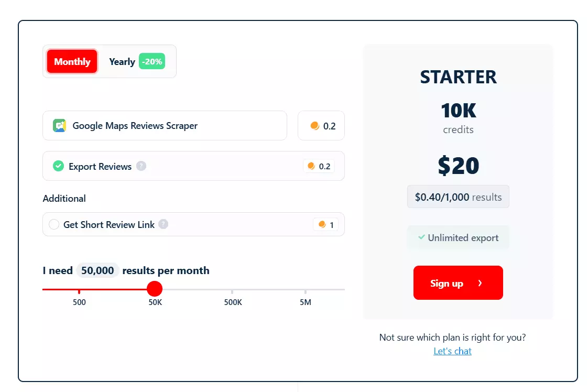
Task: Click the -20% discount badge
Action: click(151, 61)
